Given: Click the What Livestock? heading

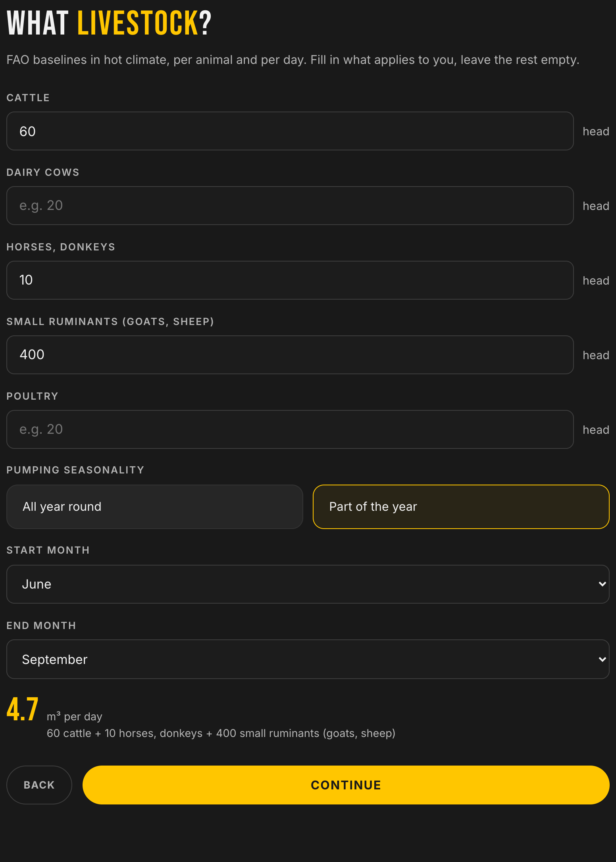Looking at the screenshot, I should point(109,23).
